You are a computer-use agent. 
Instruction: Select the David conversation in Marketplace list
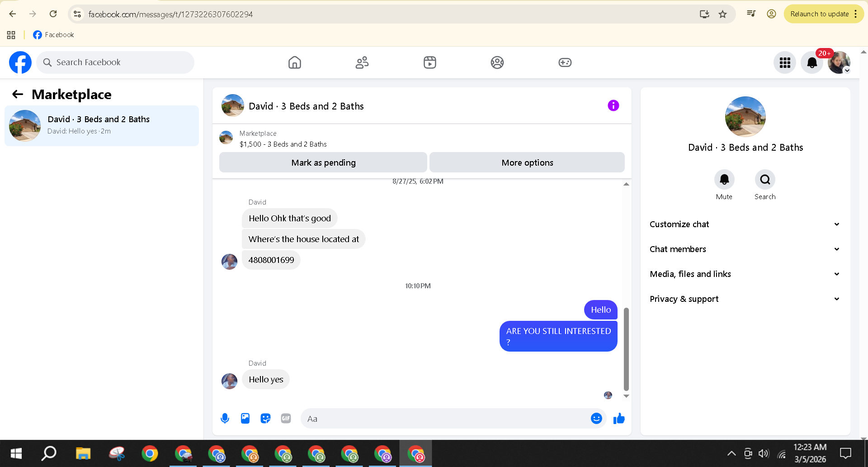pos(102,126)
